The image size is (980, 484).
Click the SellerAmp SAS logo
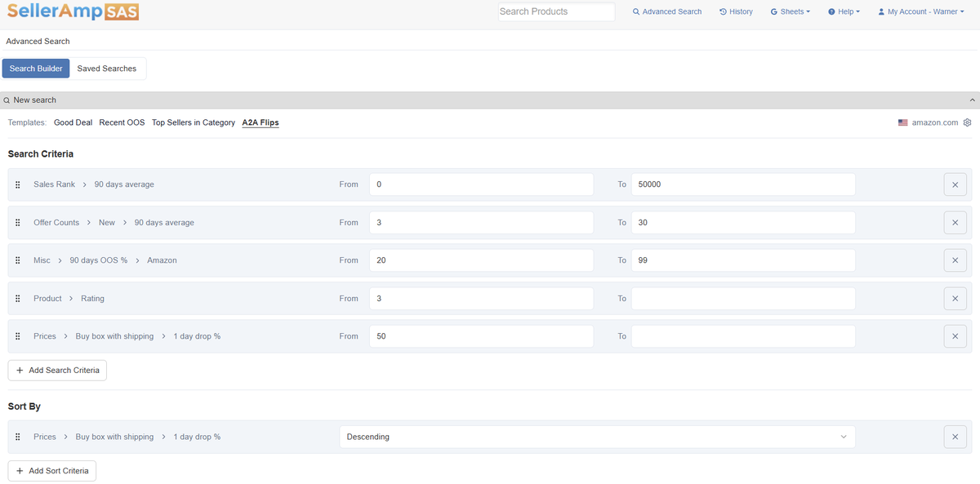point(73,11)
